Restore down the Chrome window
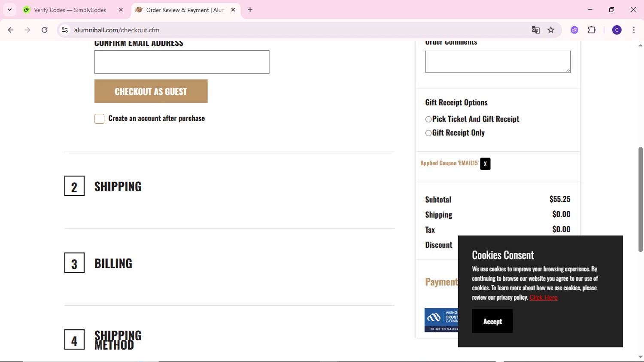The width and height of the screenshot is (644, 362). tap(611, 9)
